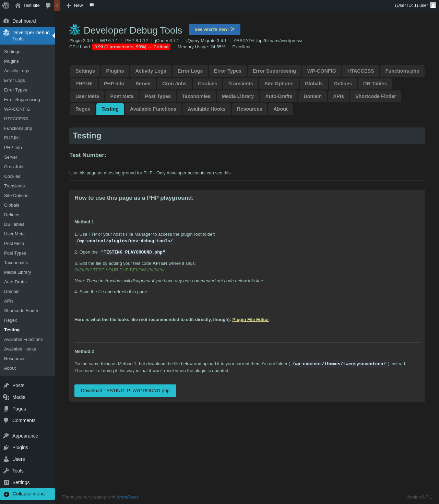Click the active Testing tab
Image resolution: width=439 pixels, height=504 pixels.
pyautogui.click(x=110, y=109)
